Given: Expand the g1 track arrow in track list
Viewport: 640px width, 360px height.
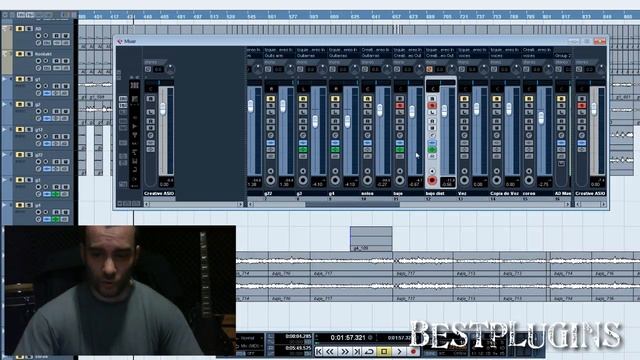Looking at the screenshot, I should (4, 79).
